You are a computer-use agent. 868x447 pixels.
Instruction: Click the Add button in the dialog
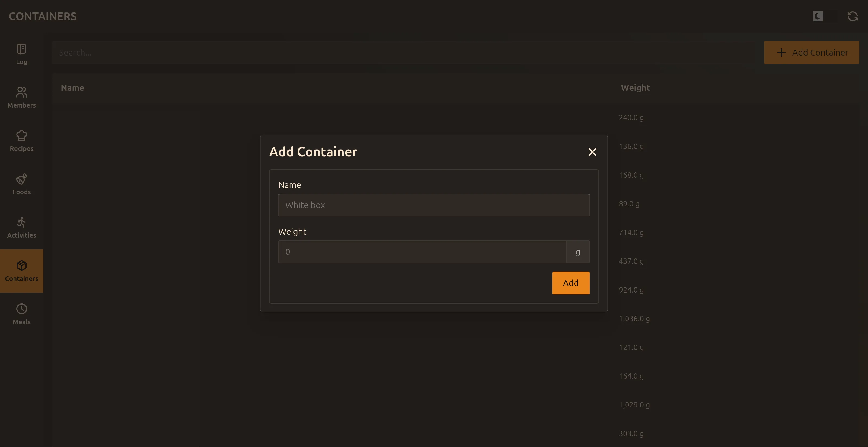point(570,283)
